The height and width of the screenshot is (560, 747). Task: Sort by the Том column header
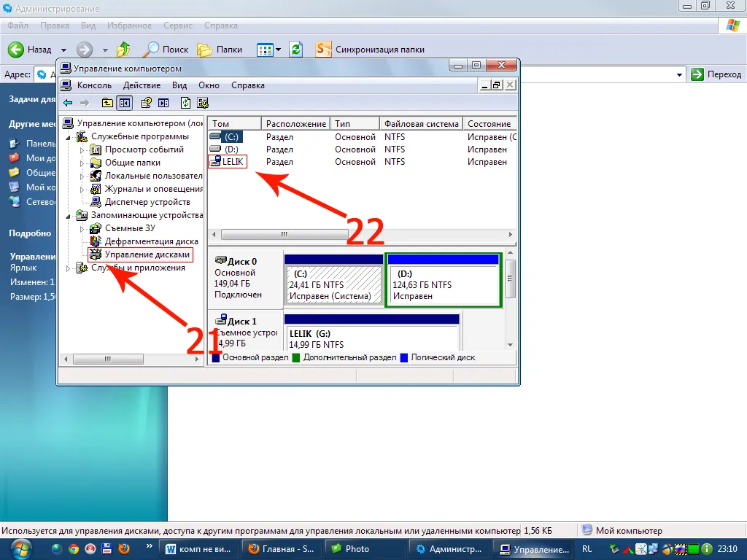235,124
